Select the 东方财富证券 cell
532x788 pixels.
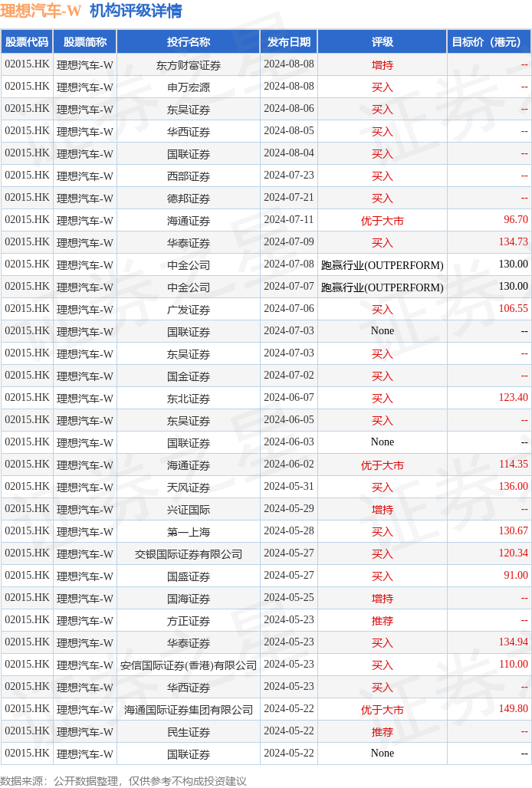tap(189, 65)
